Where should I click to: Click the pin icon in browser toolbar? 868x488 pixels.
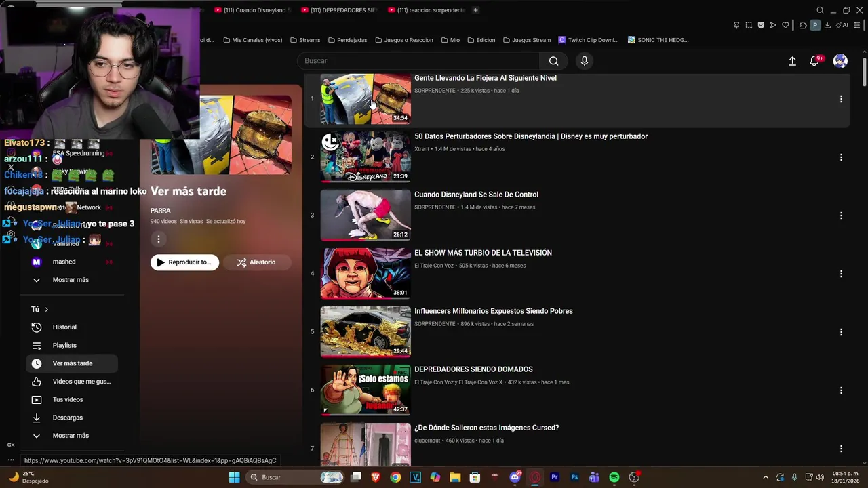click(x=736, y=25)
